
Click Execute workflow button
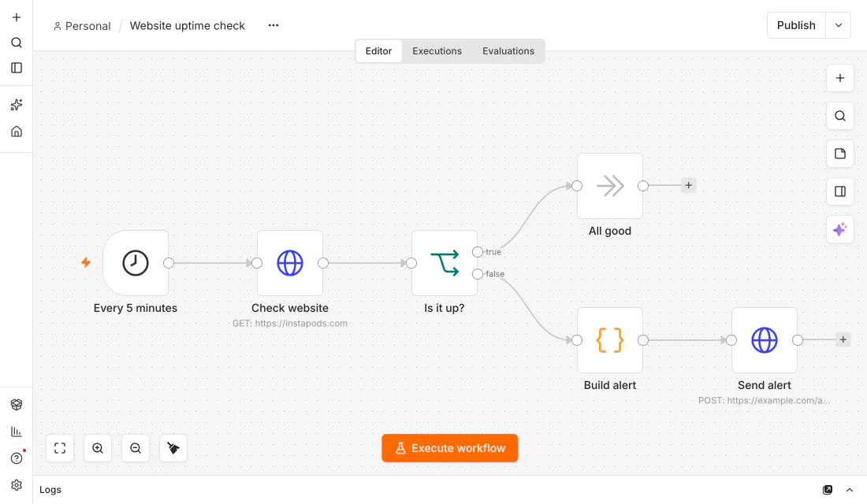click(x=450, y=448)
